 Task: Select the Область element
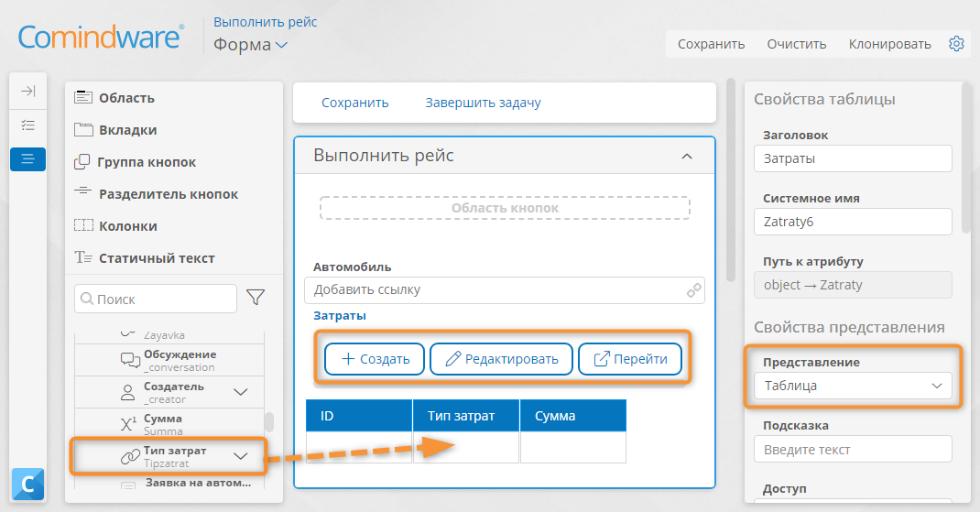[114, 97]
